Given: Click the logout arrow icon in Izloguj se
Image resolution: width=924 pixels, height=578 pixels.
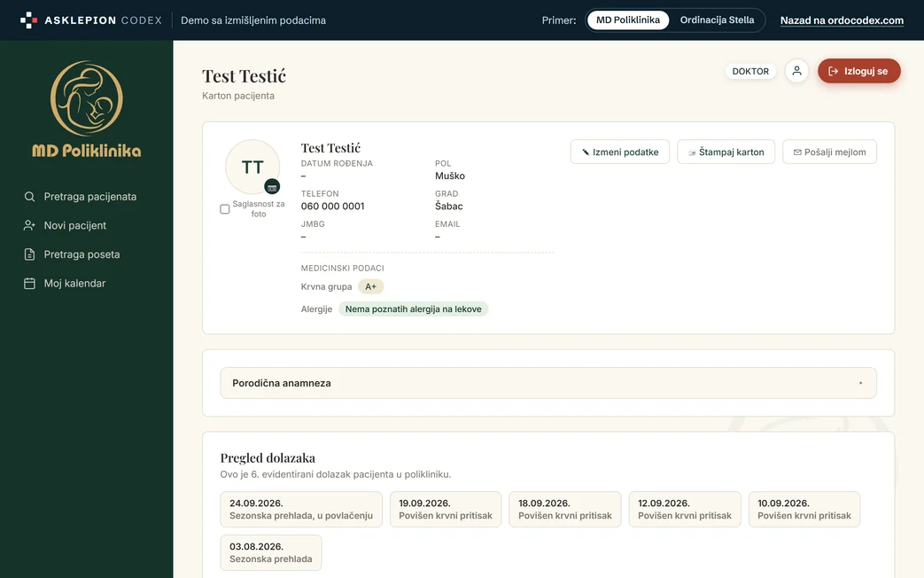Looking at the screenshot, I should click(834, 72).
